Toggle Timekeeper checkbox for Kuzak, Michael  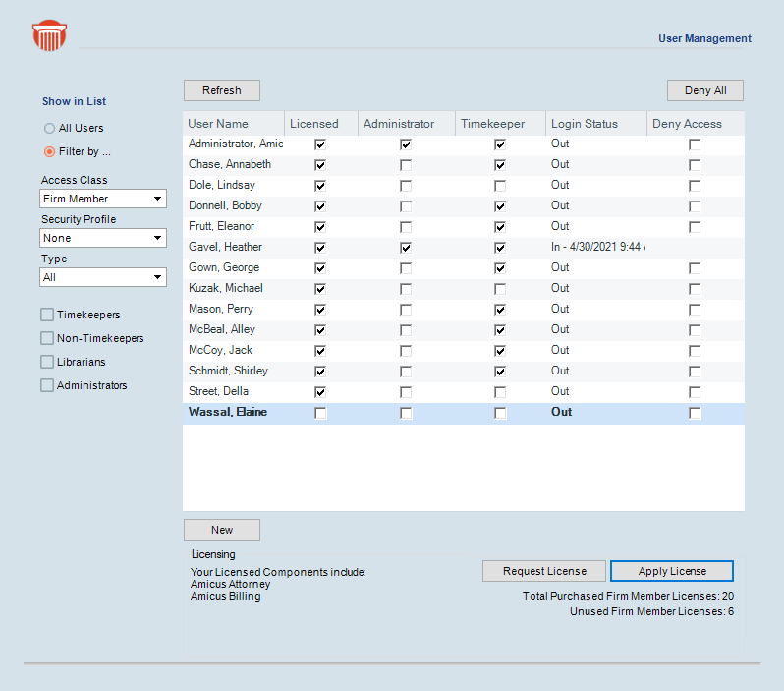[500, 289]
